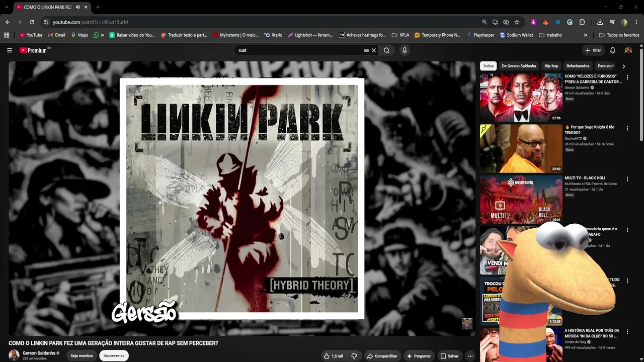Open Gerson Saldanha channel avatar
The height and width of the screenshot is (362, 644).
[x=14, y=355]
